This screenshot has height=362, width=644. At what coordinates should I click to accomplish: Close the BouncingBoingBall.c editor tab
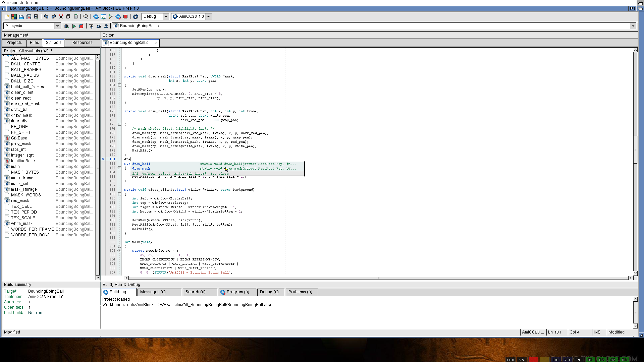[156, 43]
